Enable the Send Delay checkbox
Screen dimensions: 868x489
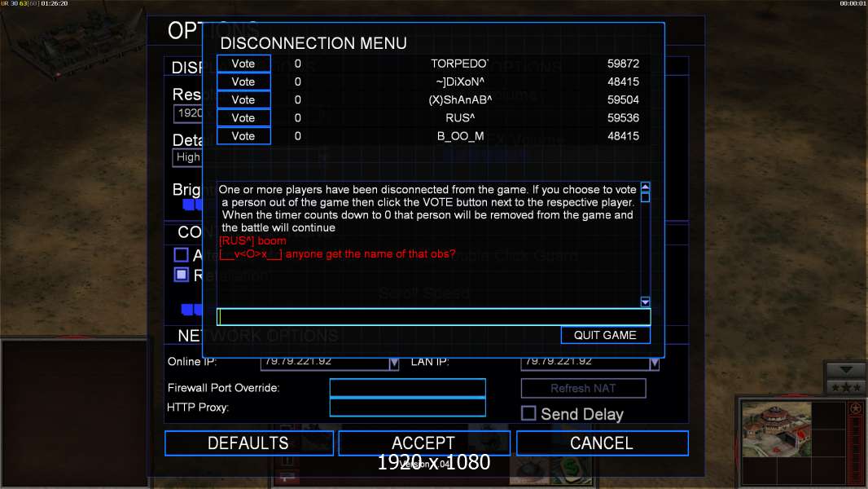tap(528, 413)
